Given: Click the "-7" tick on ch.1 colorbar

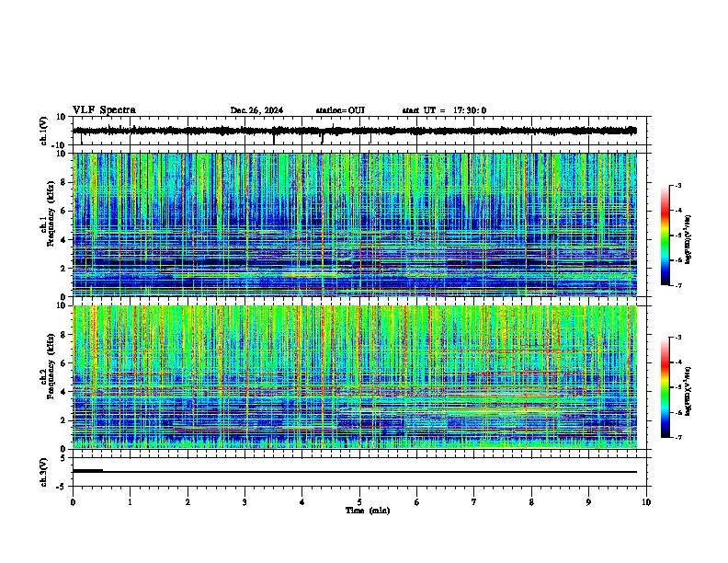Looking at the screenshot, I should tap(677, 285).
